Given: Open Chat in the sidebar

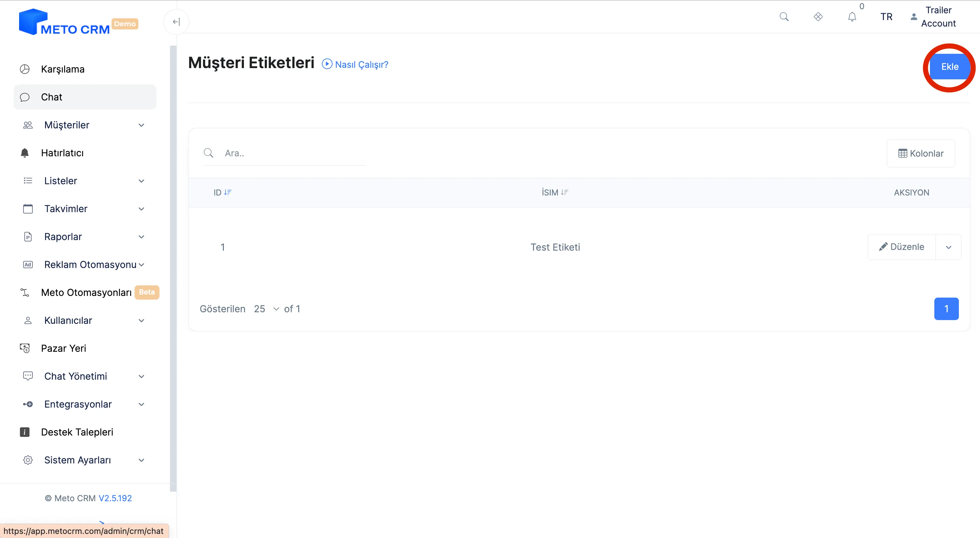Looking at the screenshot, I should point(85,97).
